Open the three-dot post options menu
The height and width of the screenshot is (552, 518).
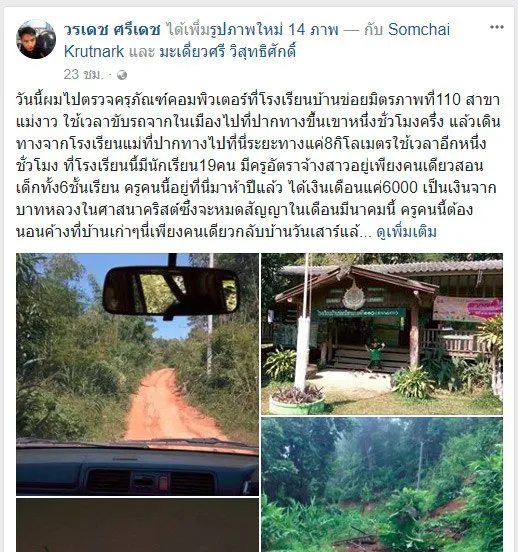click(x=497, y=27)
